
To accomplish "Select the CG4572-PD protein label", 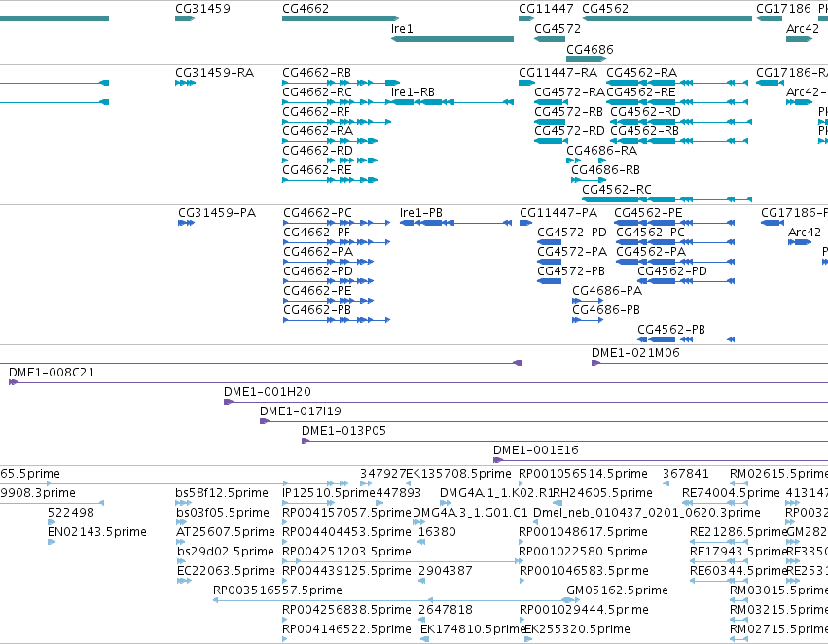I will click(572, 233).
